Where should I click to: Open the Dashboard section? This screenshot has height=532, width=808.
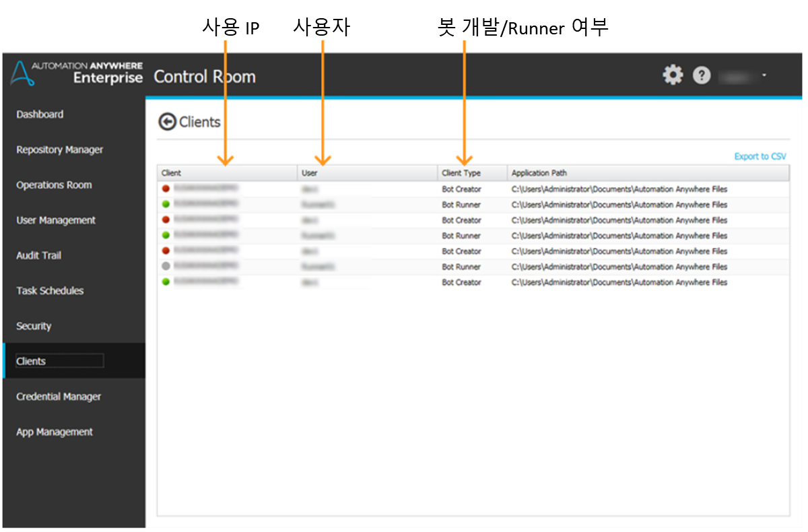(40, 114)
